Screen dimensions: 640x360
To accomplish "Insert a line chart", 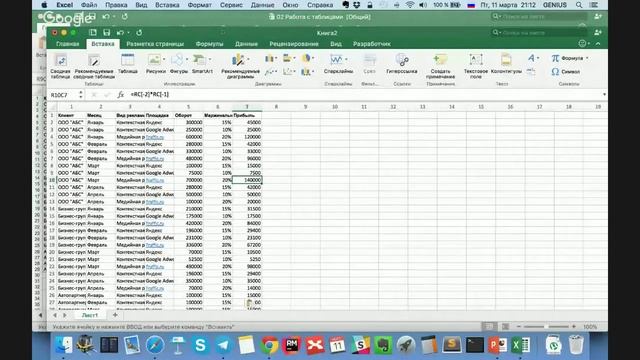I will pos(269,72).
